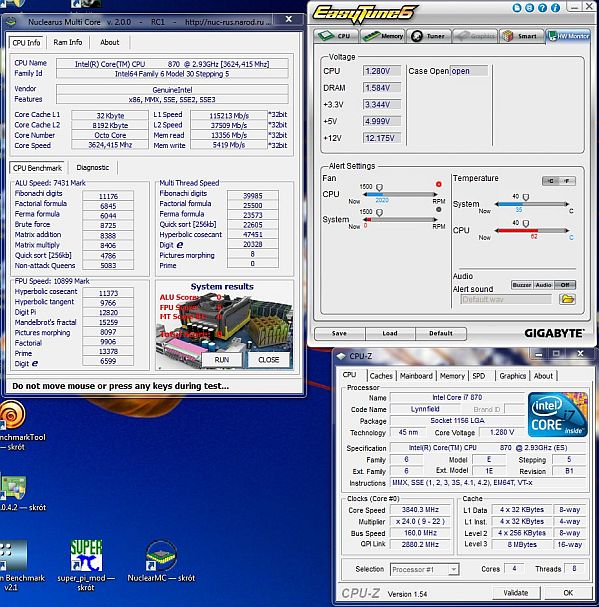Select the EasyTune6 Graphics tab
The height and width of the screenshot is (607, 599).
coord(475,36)
